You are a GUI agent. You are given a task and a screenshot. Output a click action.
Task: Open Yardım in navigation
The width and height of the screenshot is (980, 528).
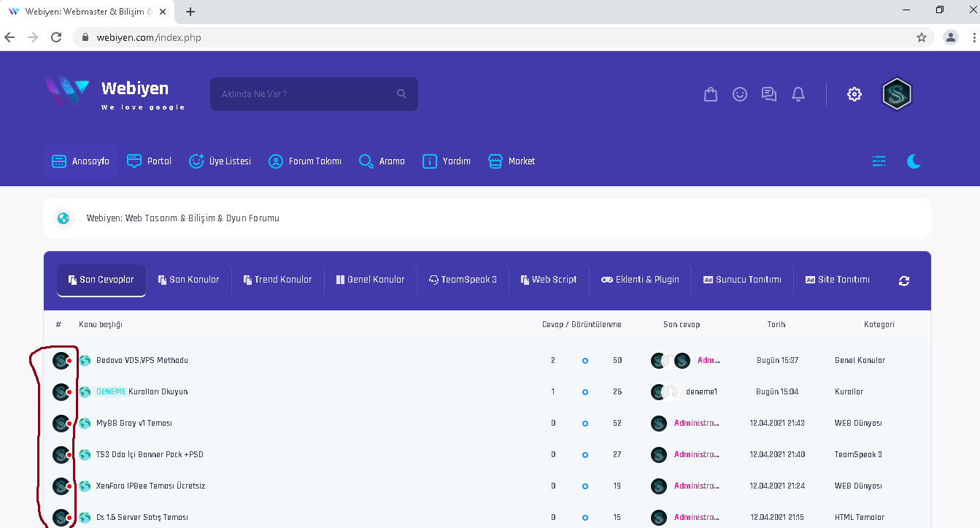click(x=447, y=161)
